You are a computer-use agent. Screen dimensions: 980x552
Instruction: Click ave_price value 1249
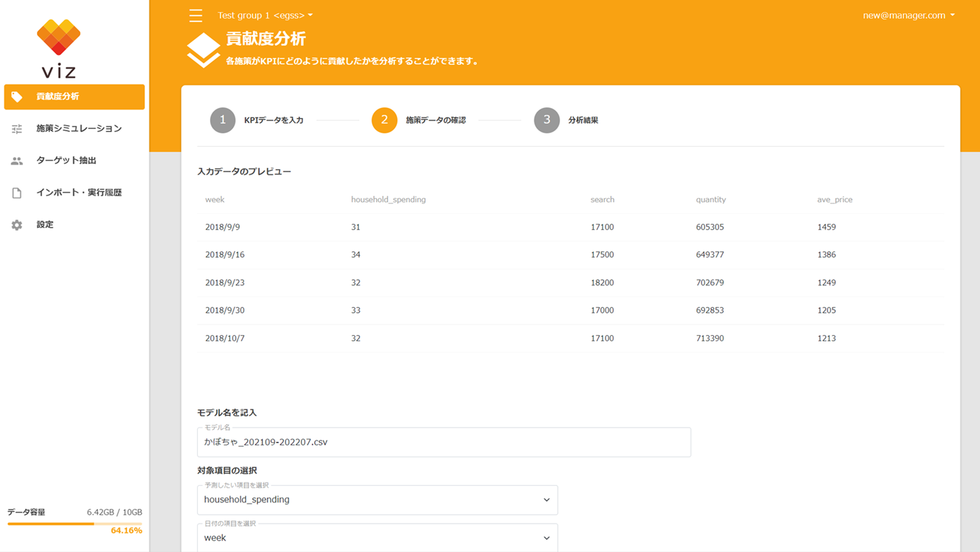(827, 283)
